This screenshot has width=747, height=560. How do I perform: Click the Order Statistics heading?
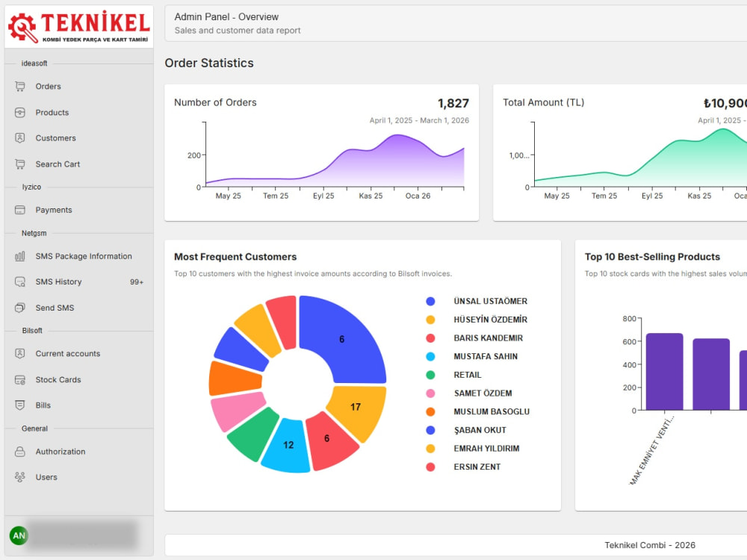[209, 63]
